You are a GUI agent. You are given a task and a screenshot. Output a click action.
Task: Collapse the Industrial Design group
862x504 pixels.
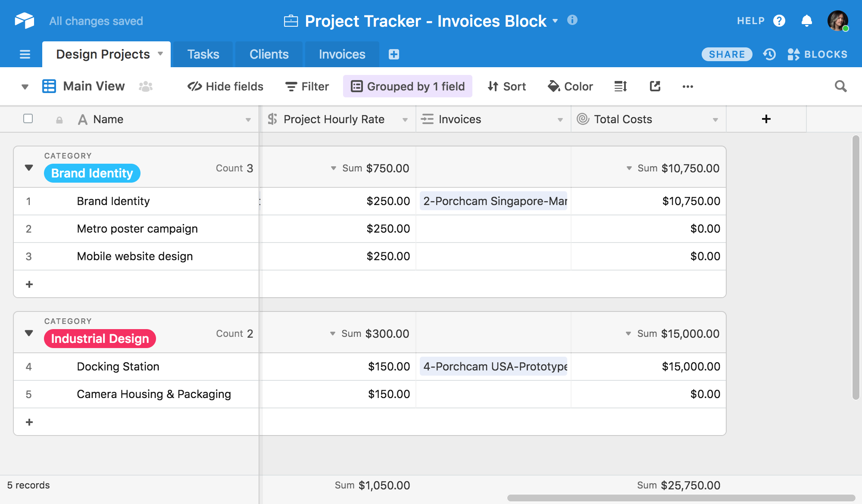coord(29,333)
